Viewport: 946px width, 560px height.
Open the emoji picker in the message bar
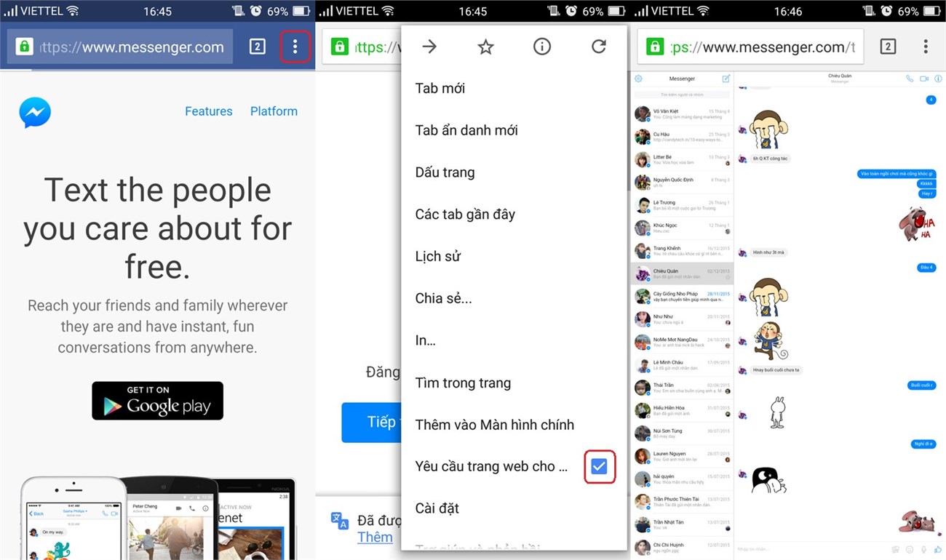tap(910, 551)
